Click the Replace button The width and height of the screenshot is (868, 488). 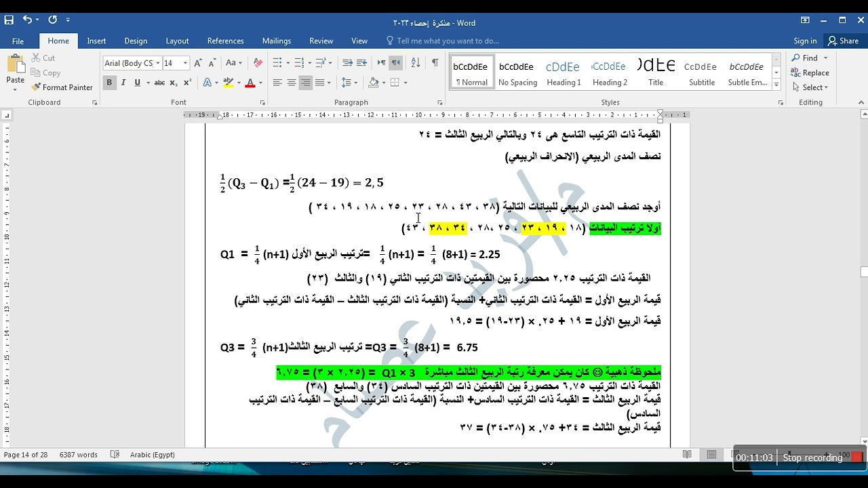click(810, 73)
